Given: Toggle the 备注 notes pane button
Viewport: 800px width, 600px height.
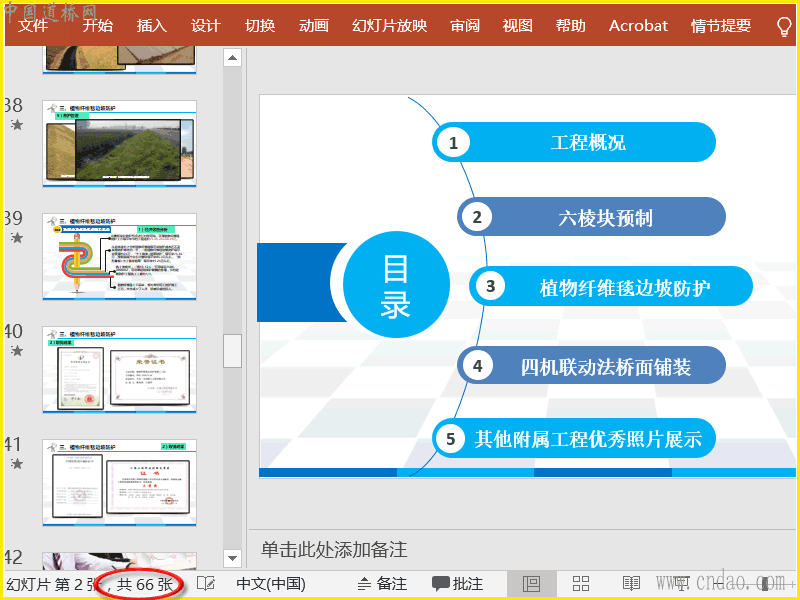Looking at the screenshot, I should [x=382, y=583].
